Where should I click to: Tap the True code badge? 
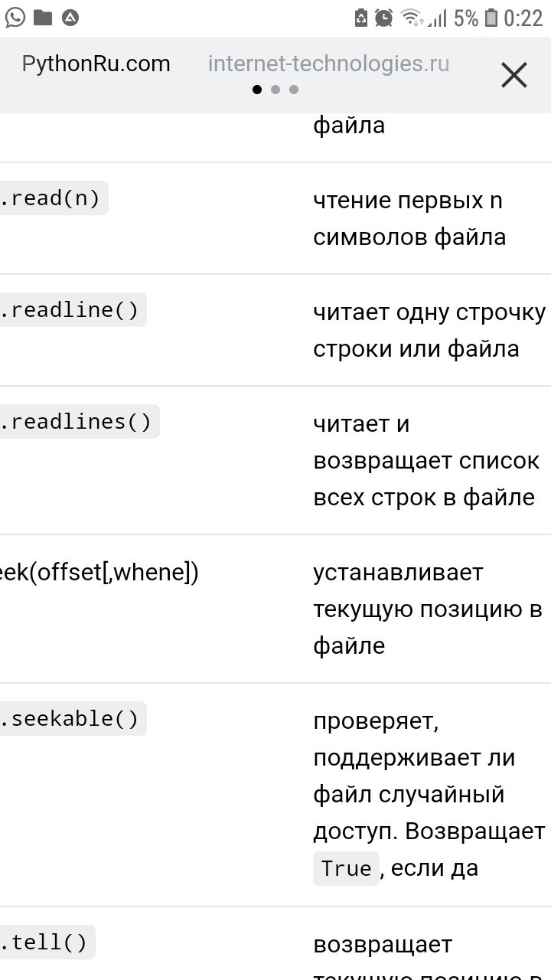point(346,868)
